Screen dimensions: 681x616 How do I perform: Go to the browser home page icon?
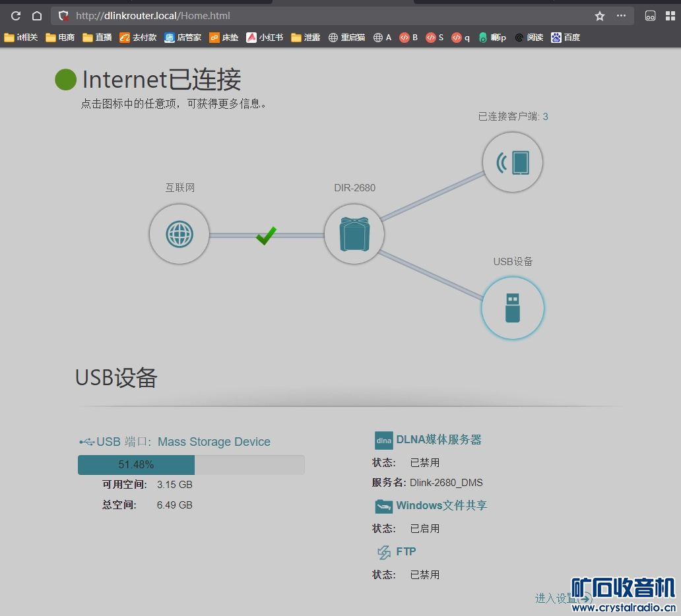click(37, 16)
